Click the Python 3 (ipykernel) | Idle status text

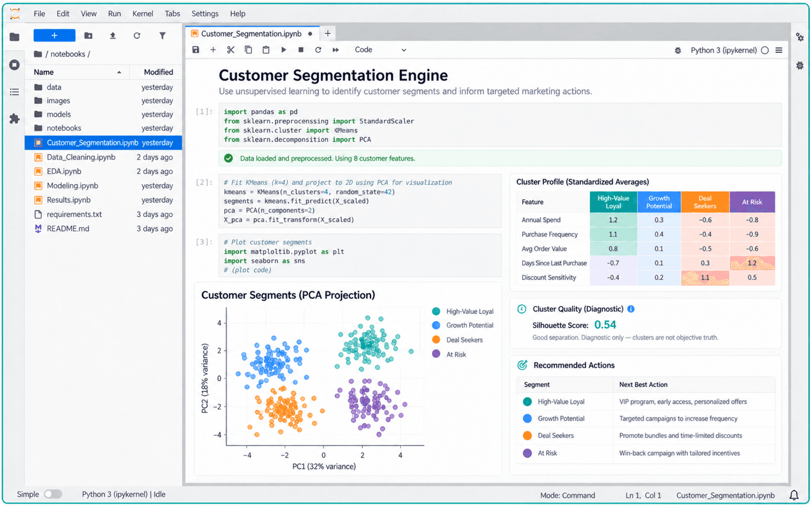pos(124,494)
